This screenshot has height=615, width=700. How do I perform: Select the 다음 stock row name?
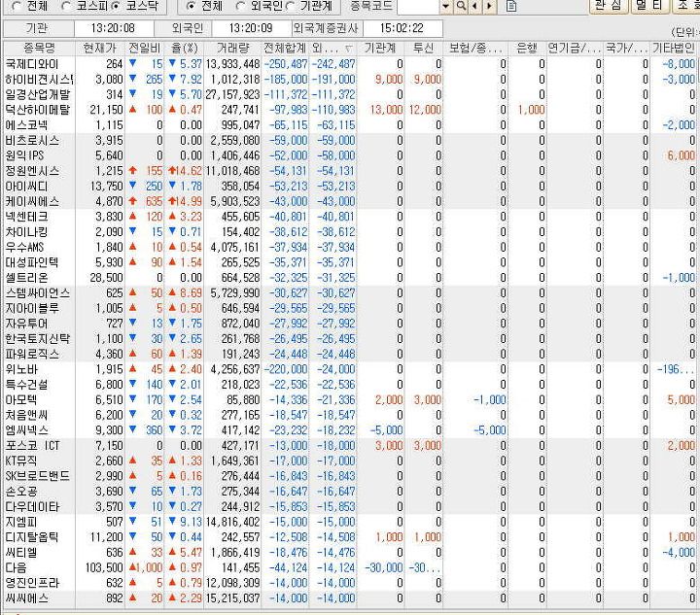point(16,567)
